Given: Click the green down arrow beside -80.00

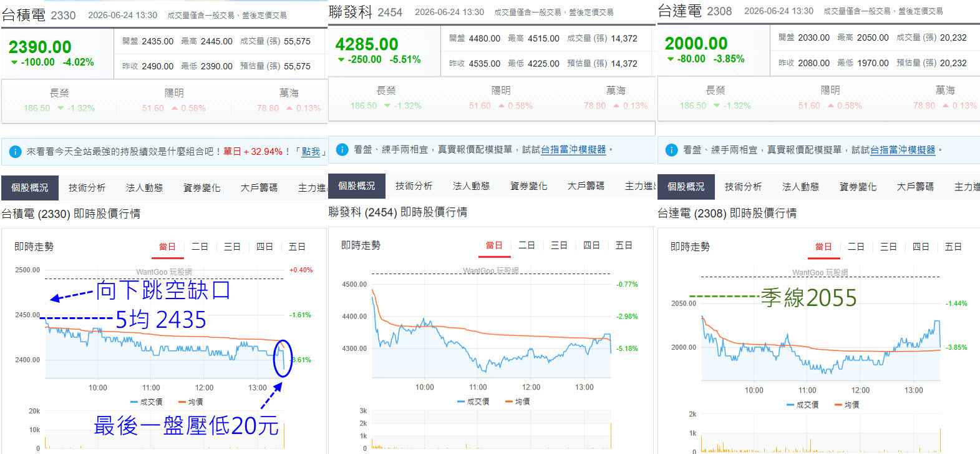Looking at the screenshot, I should coord(671,59).
